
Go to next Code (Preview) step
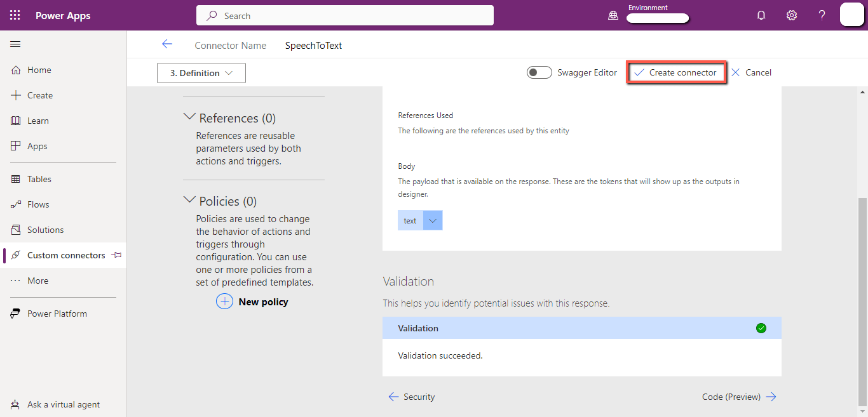pyautogui.click(x=739, y=397)
